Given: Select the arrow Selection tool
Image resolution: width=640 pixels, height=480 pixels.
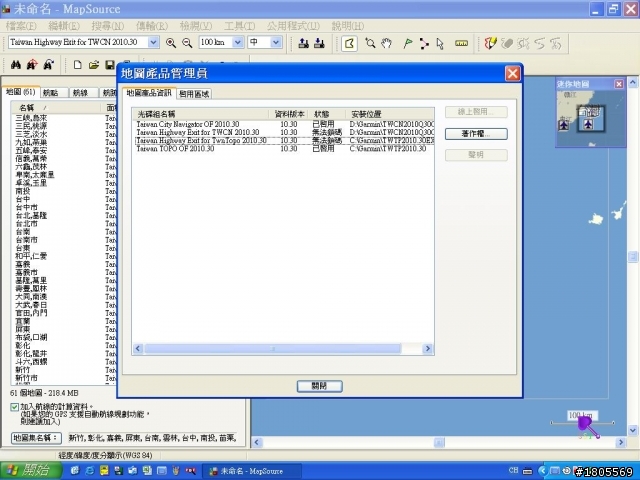Looking at the screenshot, I should pos(440,43).
